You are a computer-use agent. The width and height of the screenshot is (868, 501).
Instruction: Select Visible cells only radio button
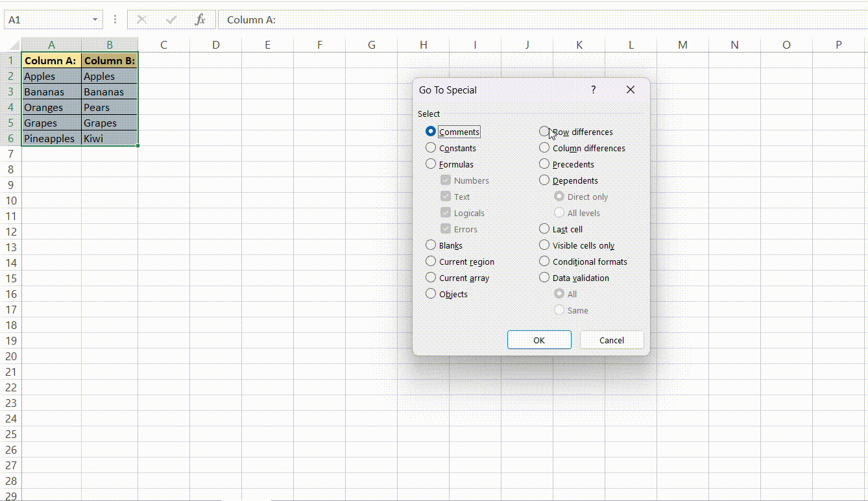coord(544,245)
